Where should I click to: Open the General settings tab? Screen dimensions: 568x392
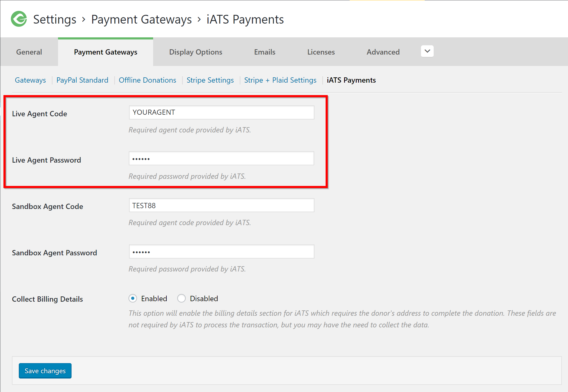tap(29, 52)
